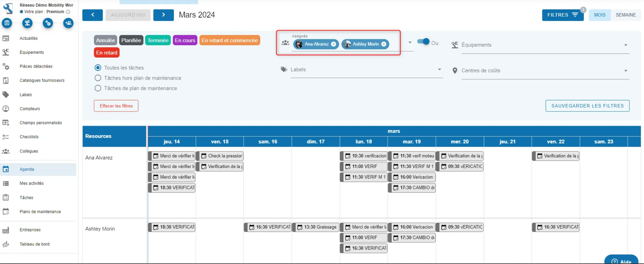This screenshot has height=264, width=644.
Task: Click the add spare parts gear icon
Action: 48,23
